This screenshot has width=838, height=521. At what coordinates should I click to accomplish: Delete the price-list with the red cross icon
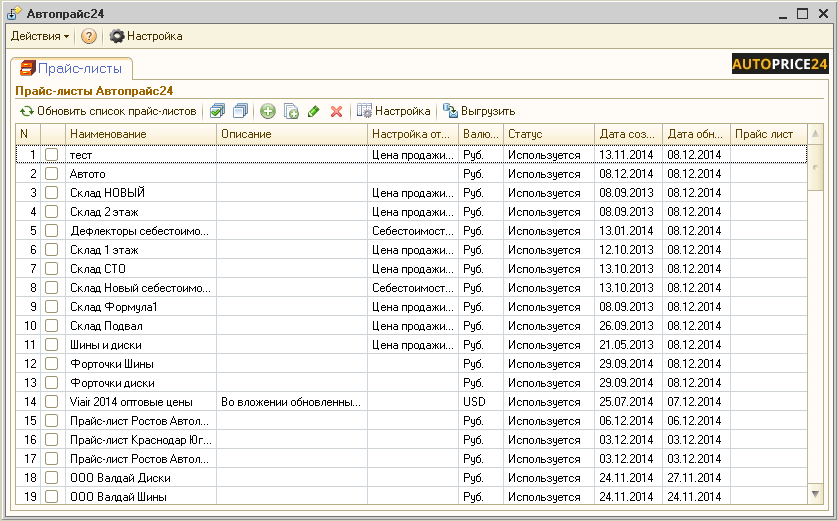tap(336, 111)
